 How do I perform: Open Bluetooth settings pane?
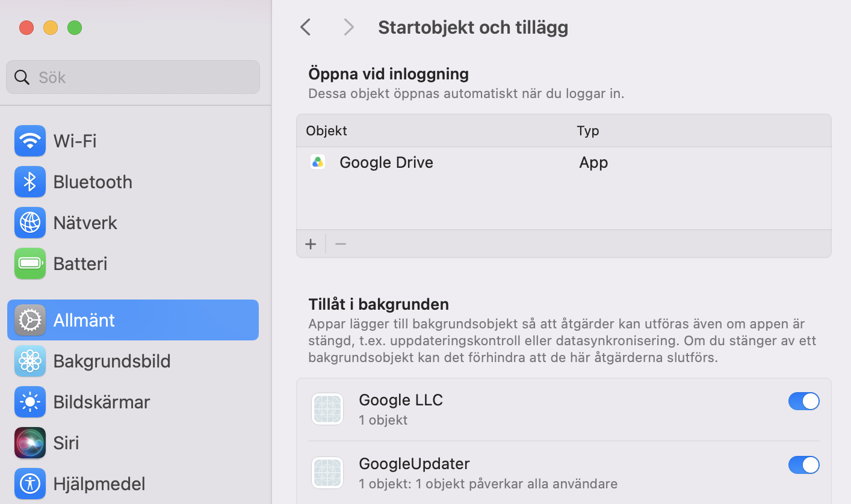[133, 182]
